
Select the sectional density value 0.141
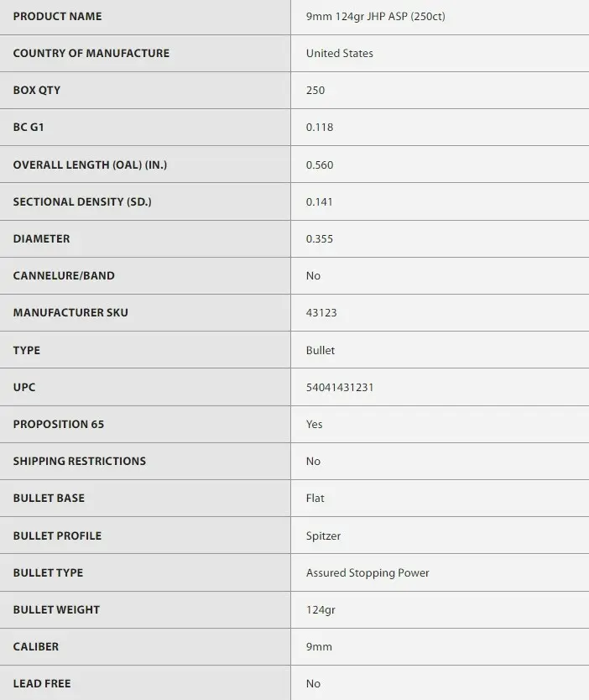pyautogui.click(x=320, y=201)
